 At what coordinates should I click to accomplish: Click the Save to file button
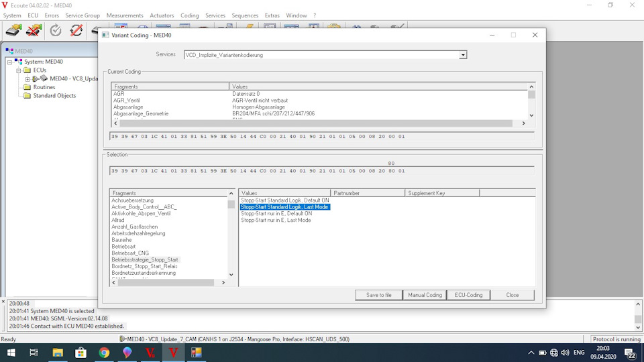click(x=378, y=295)
